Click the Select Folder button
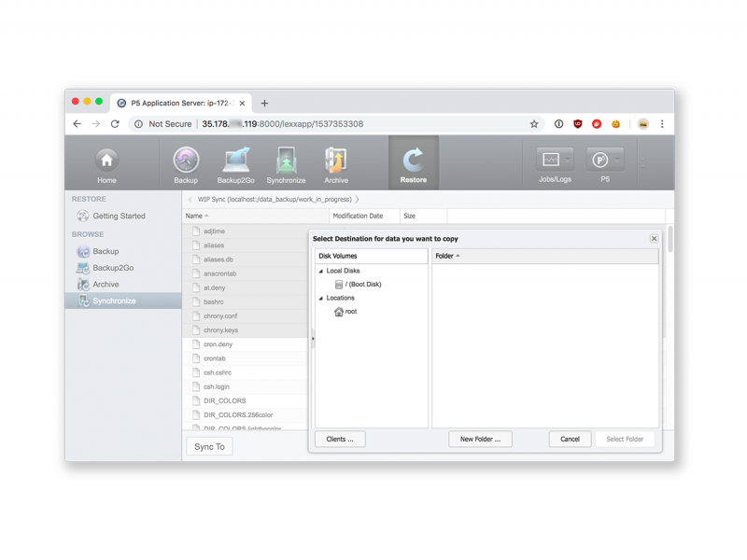 (625, 439)
